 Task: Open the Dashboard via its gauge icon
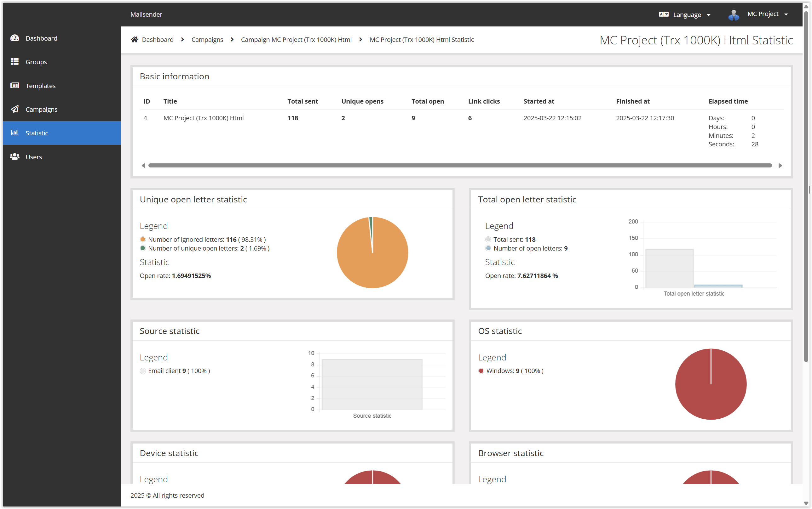click(15, 38)
